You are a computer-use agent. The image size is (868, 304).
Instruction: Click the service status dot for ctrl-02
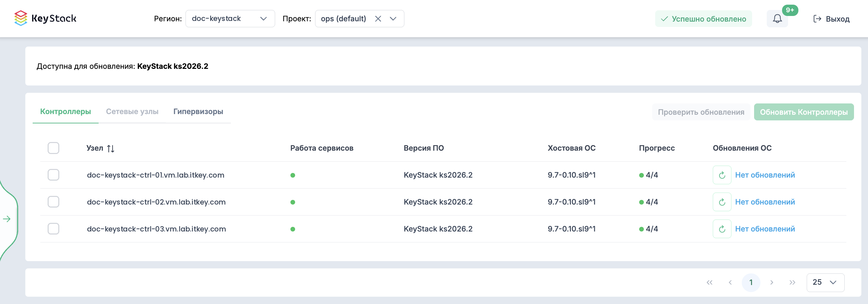click(x=293, y=202)
